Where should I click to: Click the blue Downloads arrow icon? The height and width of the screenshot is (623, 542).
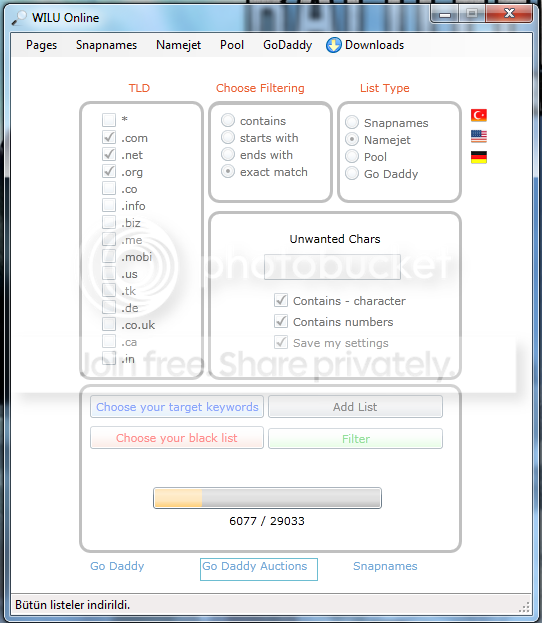click(333, 45)
